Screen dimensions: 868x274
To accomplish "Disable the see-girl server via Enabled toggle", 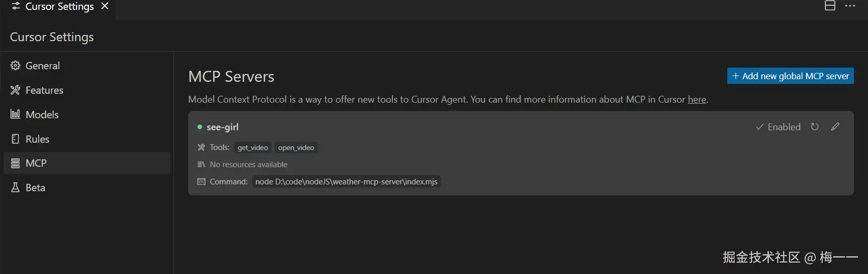I will click(x=778, y=127).
